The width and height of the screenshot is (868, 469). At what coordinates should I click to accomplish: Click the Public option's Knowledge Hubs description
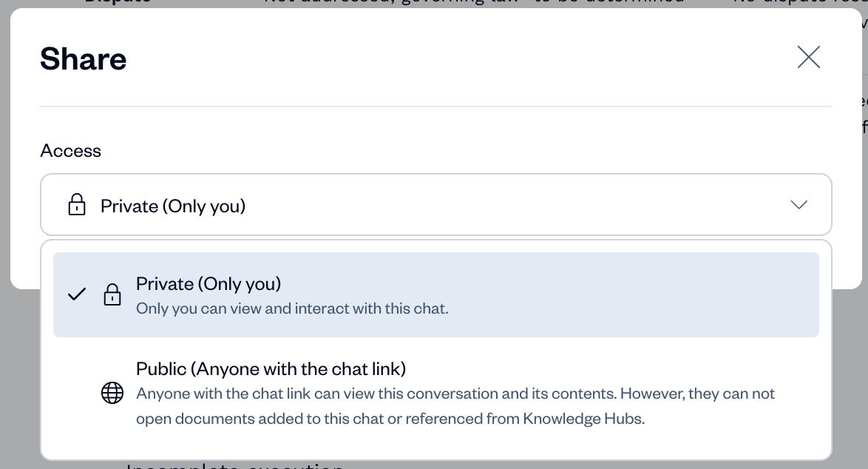click(x=390, y=418)
